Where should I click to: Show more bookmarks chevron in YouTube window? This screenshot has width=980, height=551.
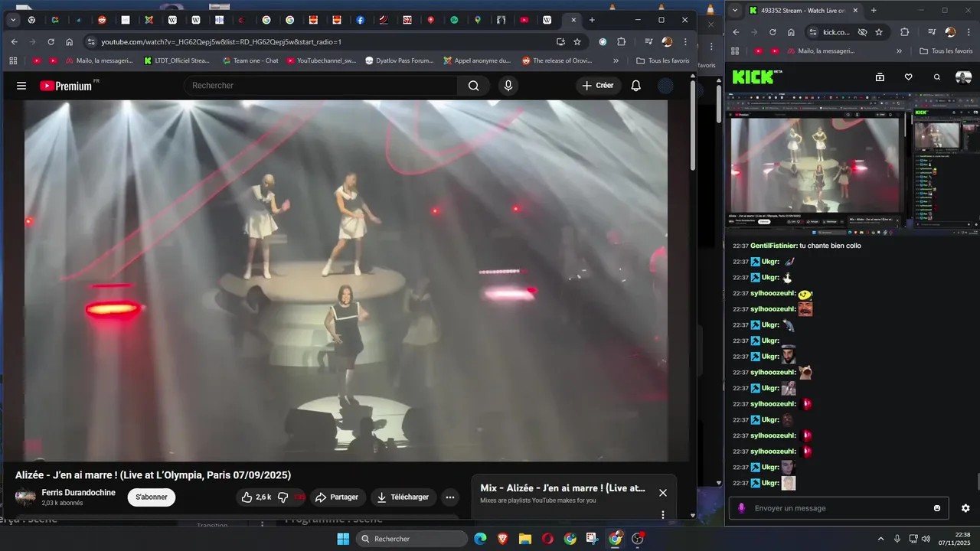tap(616, 60)
